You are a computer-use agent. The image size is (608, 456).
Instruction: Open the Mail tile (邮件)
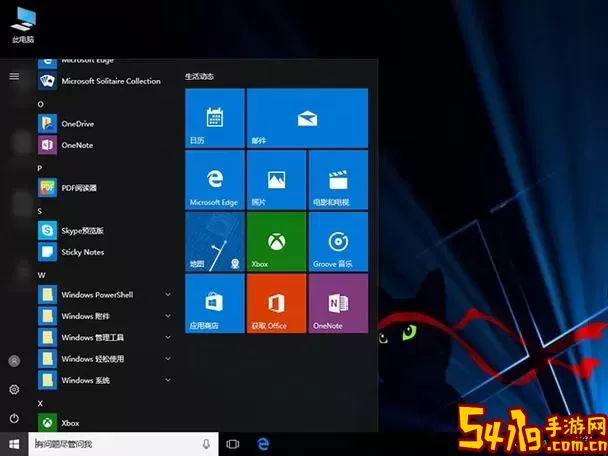tap(307, 118)
